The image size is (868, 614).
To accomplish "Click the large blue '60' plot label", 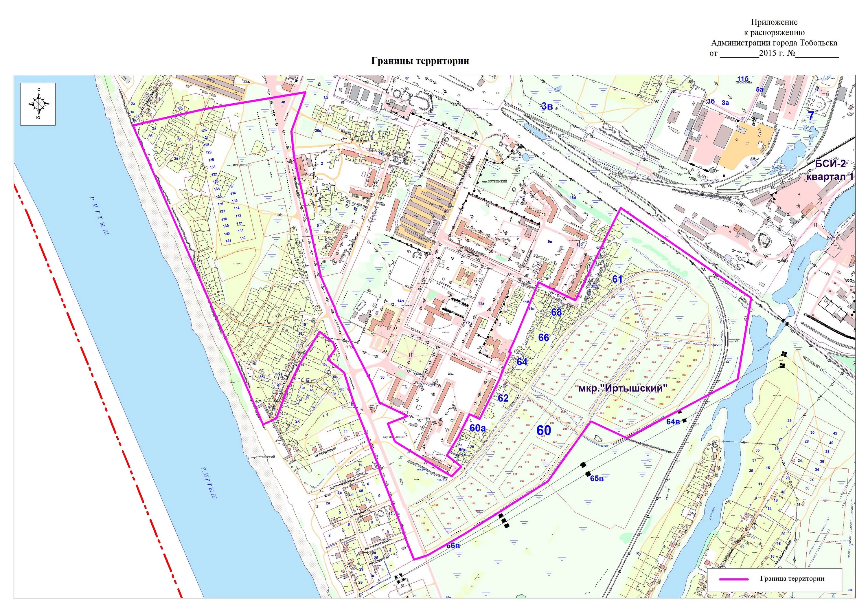I will (544, 430).
